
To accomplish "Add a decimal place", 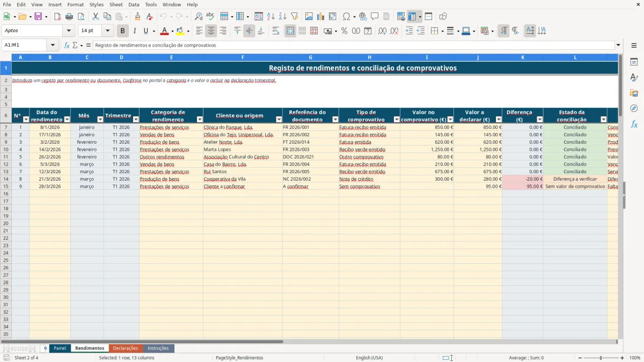I will tap(383, 31).
